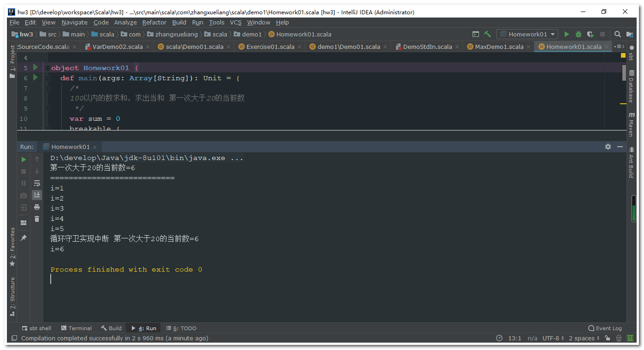Print console output with printer icon
This screenshot has height=350, width=644.
pyautogui.click(x=37, y=208)
